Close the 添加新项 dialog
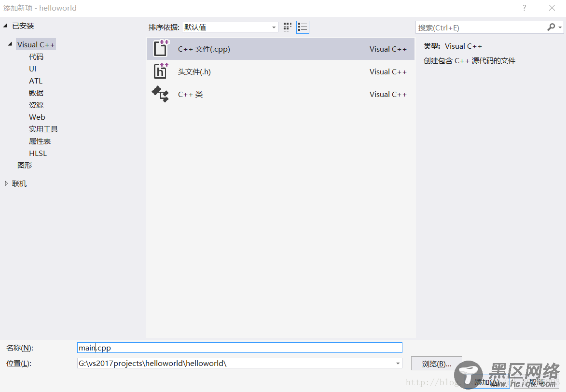 point(552,8)
